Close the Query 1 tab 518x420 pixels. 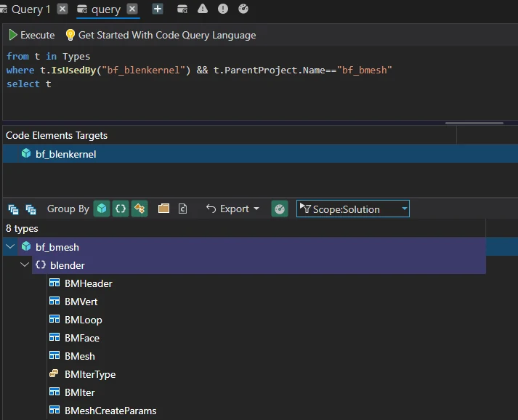[x=62, y=9]
